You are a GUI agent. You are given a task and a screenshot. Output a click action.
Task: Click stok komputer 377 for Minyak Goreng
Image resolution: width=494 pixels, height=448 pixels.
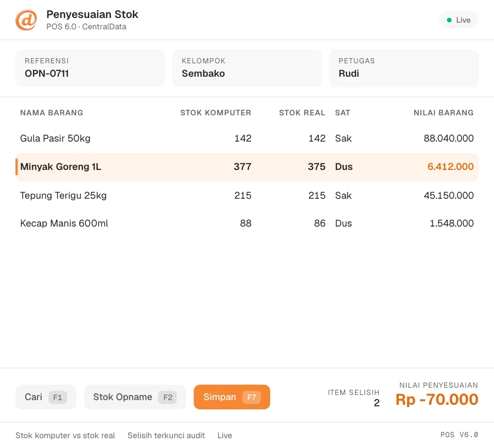[x=242, y=166]
